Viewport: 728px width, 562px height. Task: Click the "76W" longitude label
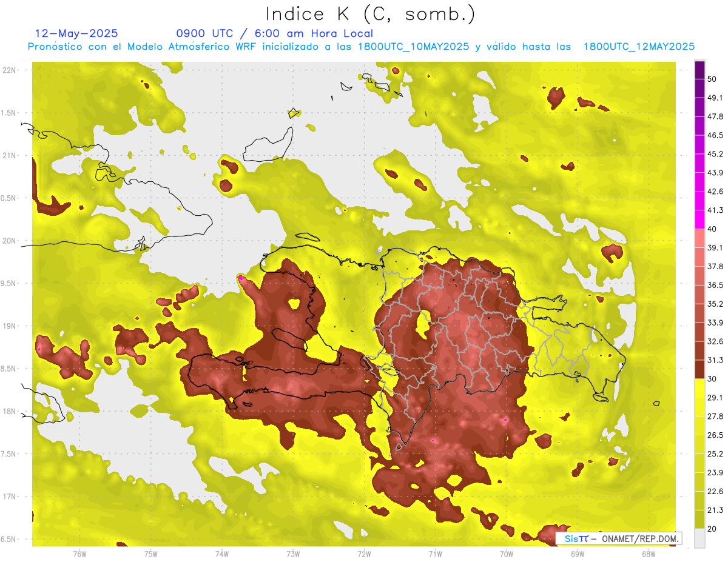tap(79, 554)
